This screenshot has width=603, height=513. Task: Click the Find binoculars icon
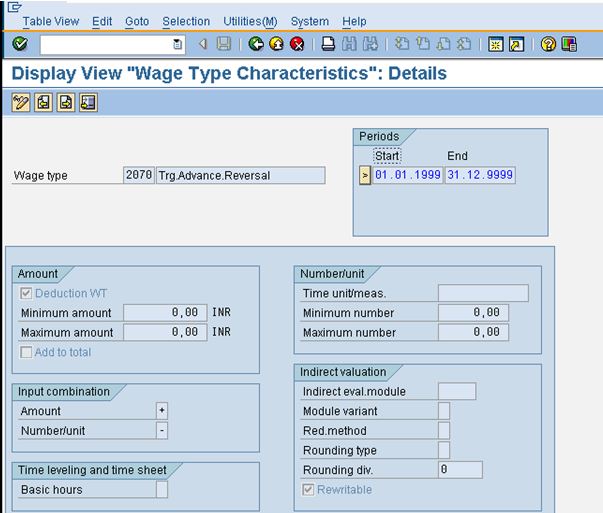(x=349, y=44)
